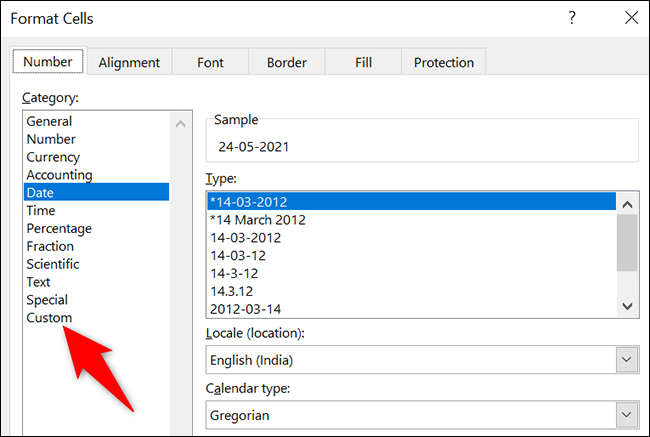Expand the Locale (location) dropdown
The width and height of the screenshot is (650, 437).
point(627,359)
